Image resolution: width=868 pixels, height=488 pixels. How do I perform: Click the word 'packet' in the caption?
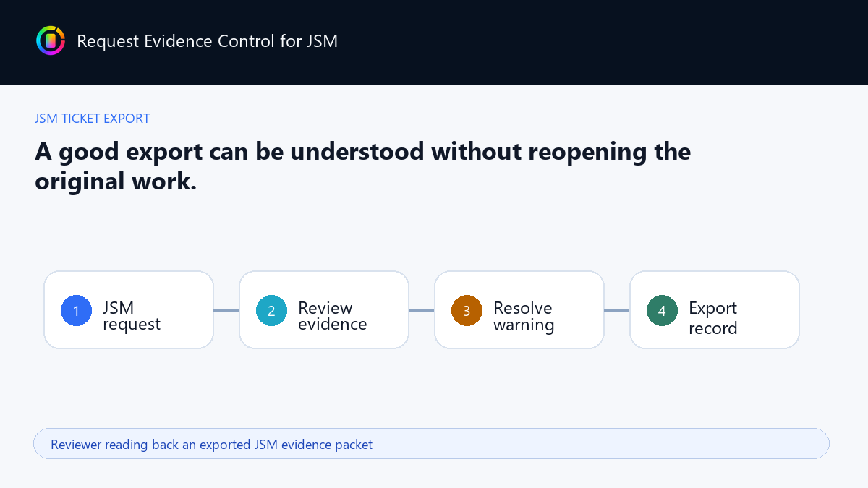coord(354,445)
